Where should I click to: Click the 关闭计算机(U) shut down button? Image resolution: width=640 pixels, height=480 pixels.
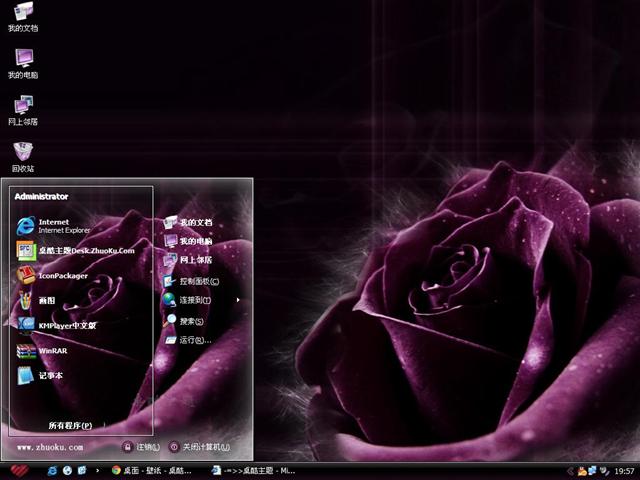[x=200, y=447]
